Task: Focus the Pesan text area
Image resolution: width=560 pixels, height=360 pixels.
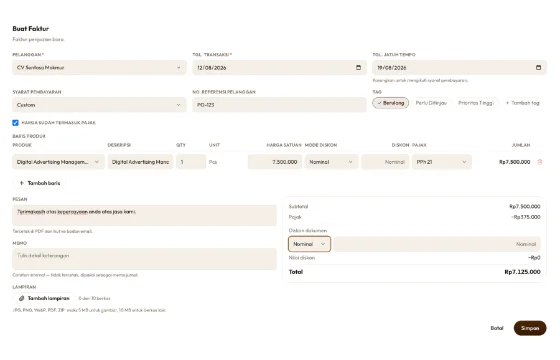Action: click(144, 215)
